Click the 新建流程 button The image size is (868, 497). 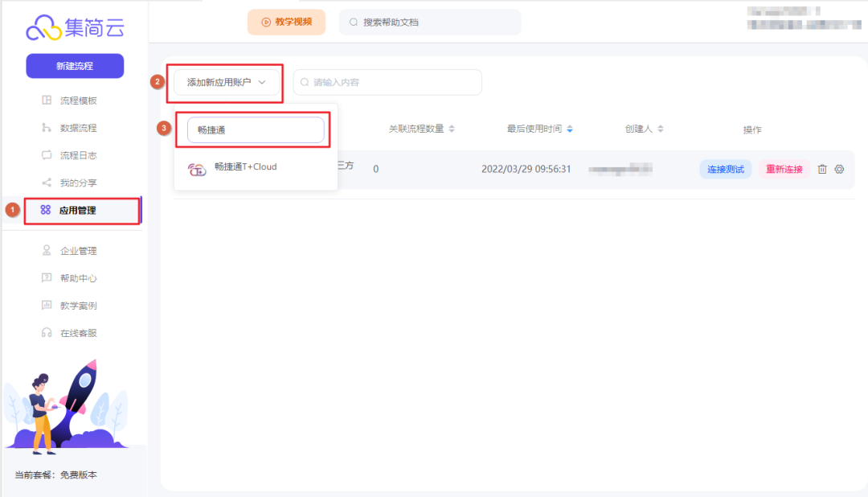[x=75, y=66]
